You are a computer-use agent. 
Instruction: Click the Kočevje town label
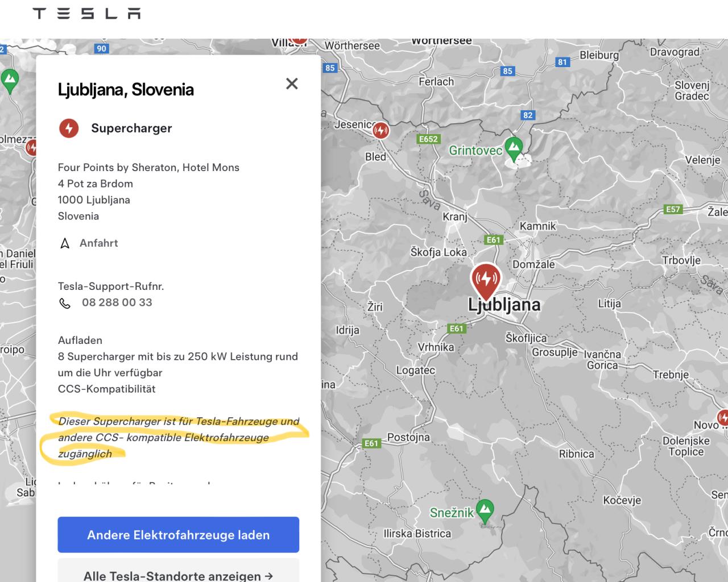[x=622, y=500]
